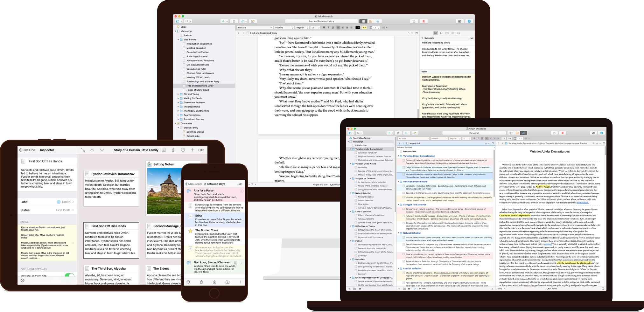Click the compose icon in Middlemarch toolbar
Image resolution: width=644 pixels, height=312 pixels.
[253, 21]
